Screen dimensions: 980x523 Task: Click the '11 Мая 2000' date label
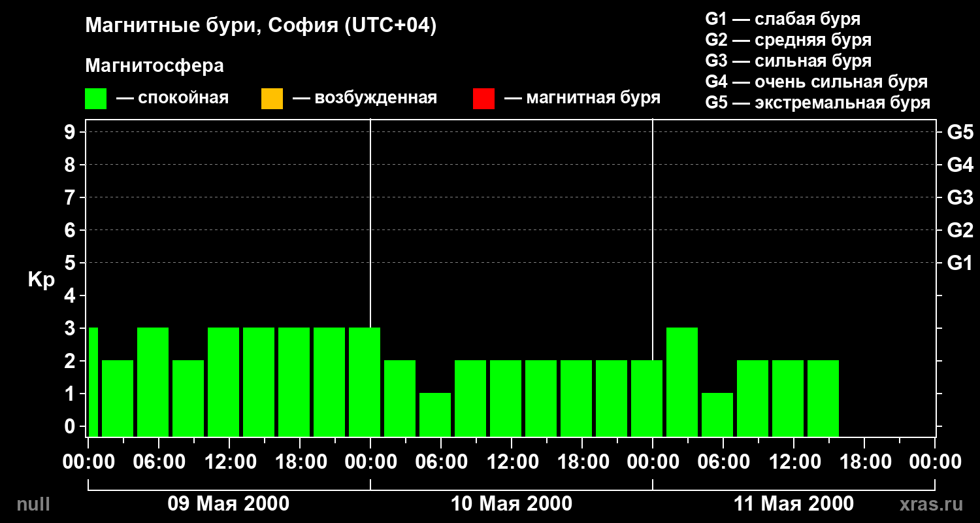pyautogui.click(x=794, y=503)
